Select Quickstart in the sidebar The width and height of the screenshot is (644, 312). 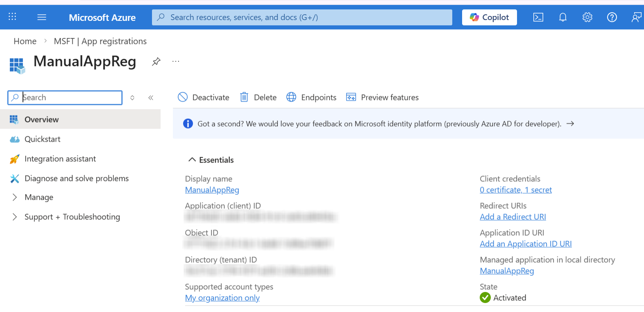coord(42,139)
